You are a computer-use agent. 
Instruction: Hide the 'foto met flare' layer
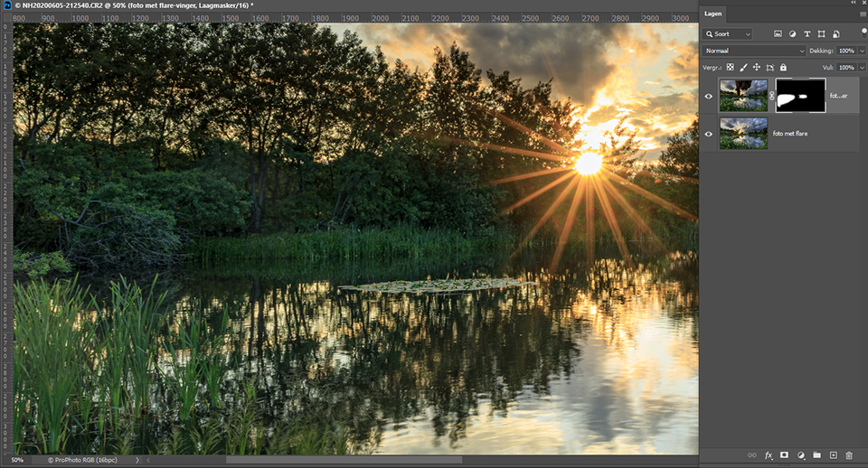click(709, 134)
